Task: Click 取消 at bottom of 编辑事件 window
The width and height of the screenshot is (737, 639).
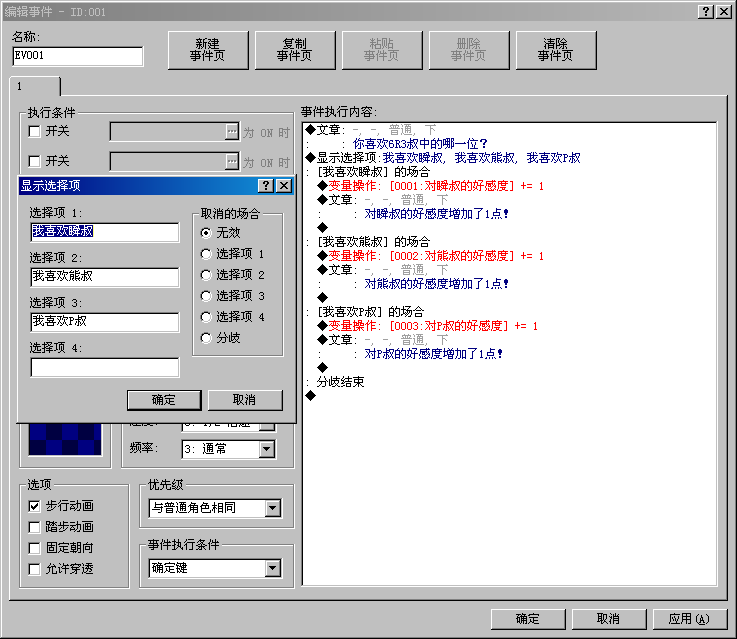Action: tap(609, 619)
